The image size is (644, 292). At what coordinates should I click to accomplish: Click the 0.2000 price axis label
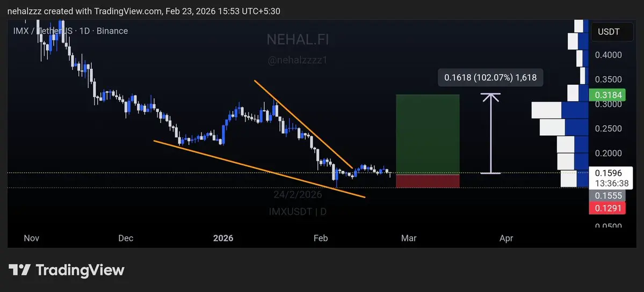(608, 153)
